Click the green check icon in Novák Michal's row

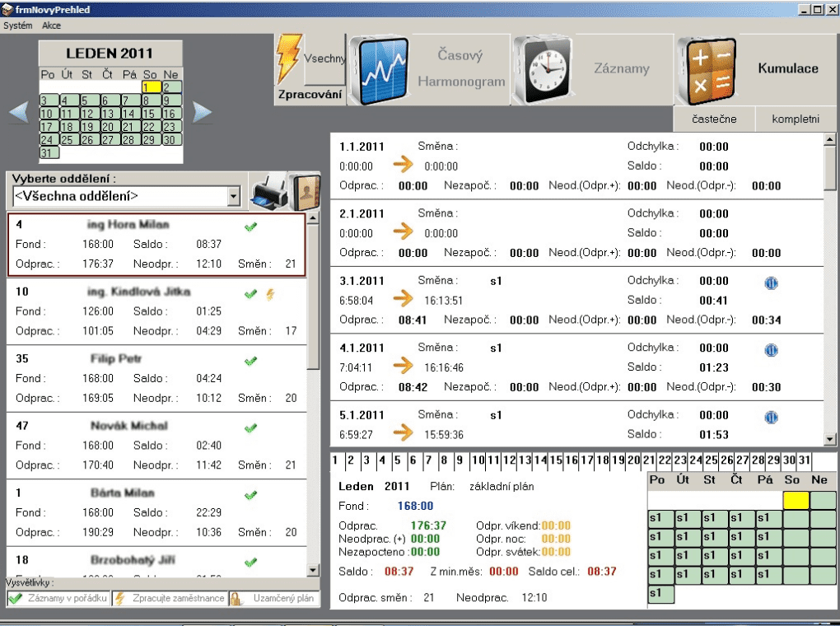250,427
